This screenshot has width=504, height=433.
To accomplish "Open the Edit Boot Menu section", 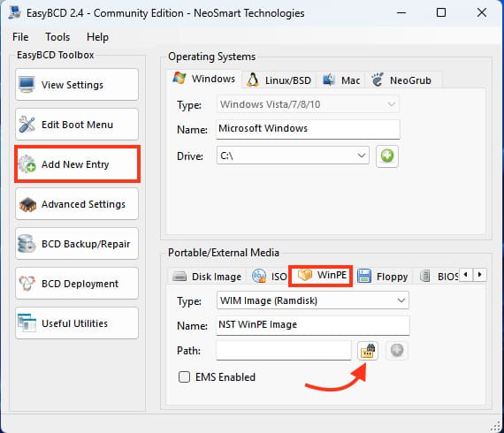I will point(77,125).
